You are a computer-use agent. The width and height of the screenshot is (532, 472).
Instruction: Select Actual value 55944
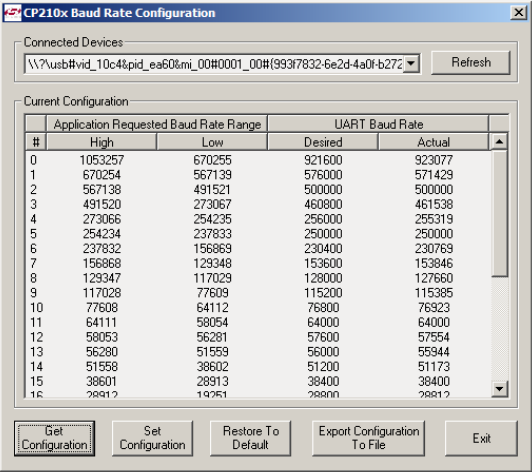click(434, 352)
